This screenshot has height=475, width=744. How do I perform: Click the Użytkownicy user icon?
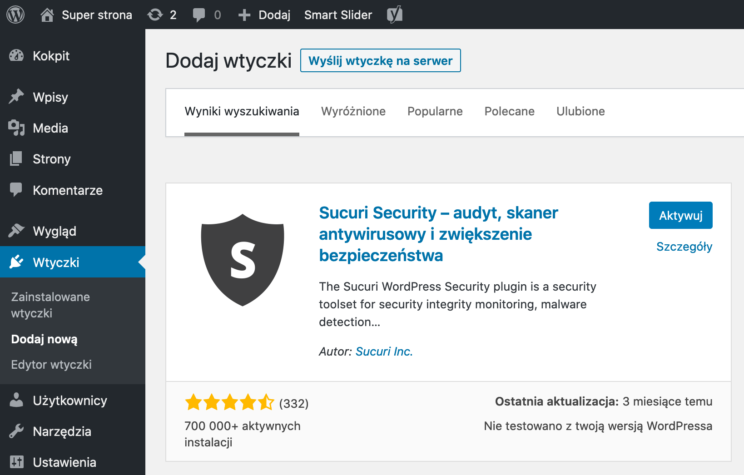pos(16,400)
